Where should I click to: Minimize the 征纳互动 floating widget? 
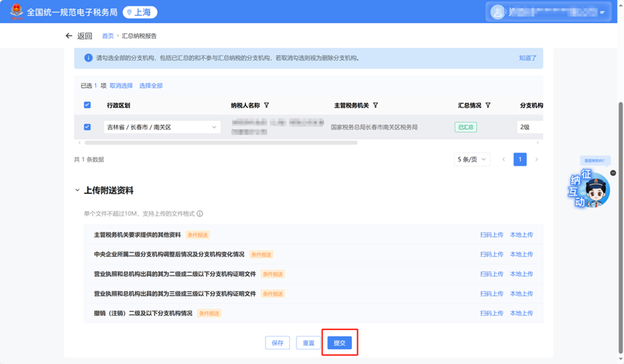click(613, 173)
